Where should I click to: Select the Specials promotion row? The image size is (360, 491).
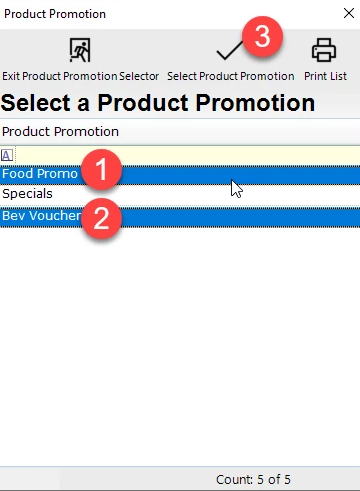(x=180, y=194)
